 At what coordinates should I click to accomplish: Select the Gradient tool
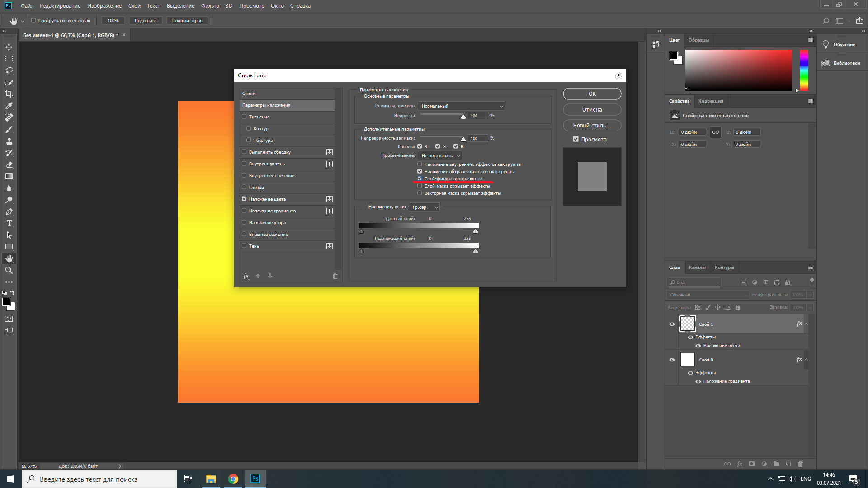click(x=9, y=176)
